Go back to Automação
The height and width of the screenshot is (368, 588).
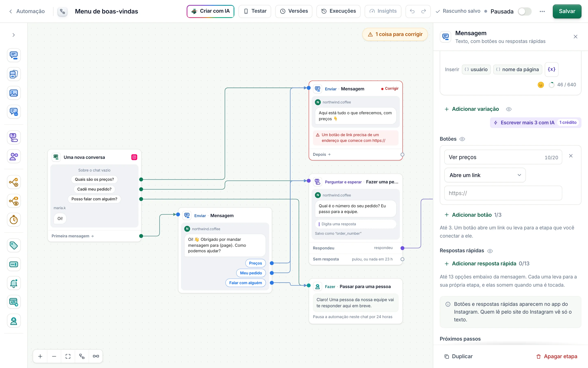[x=27, y=11]
